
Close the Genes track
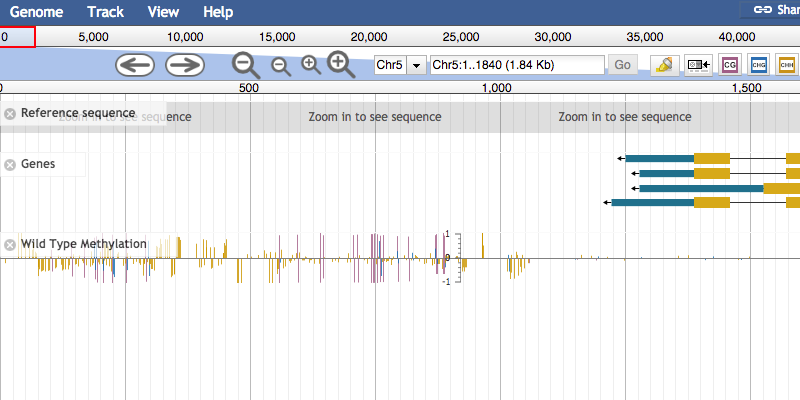[x=10, y=165]
